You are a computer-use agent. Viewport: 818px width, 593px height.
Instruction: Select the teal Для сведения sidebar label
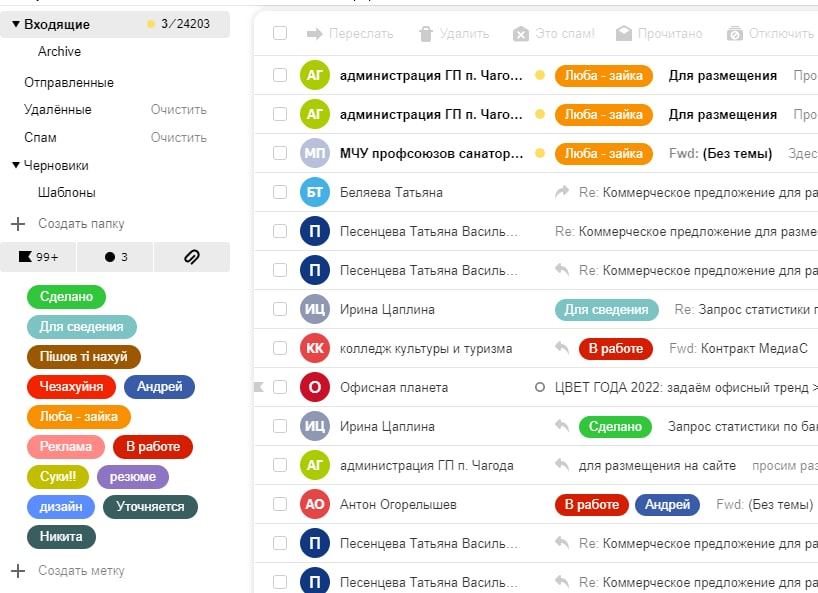[x=82, y=327]
